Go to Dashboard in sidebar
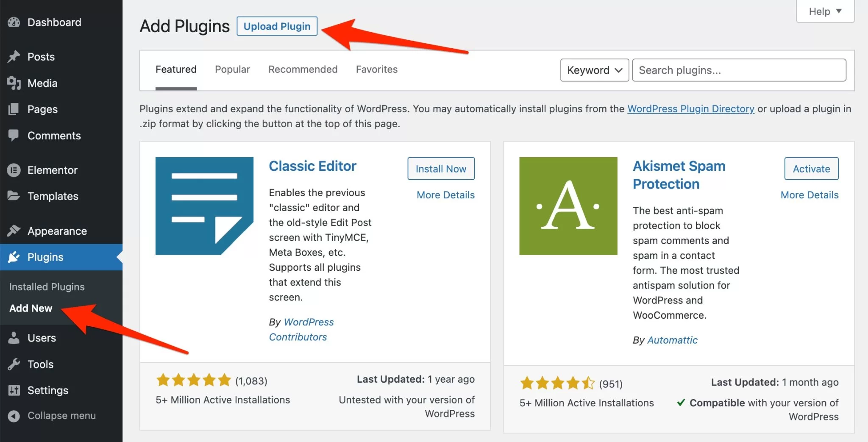This screenshot has width=868, height=442. pyautogui.click(x=54, y=22)
